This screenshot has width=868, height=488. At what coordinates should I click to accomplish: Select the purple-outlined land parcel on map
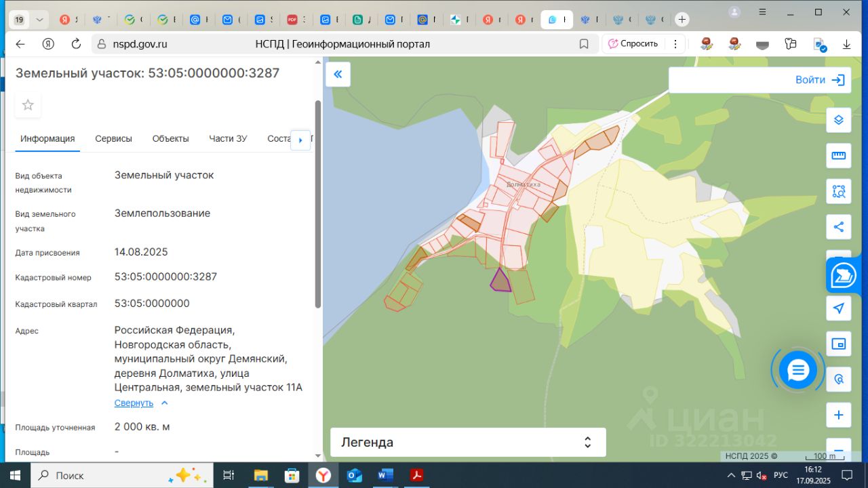(500, 281)
